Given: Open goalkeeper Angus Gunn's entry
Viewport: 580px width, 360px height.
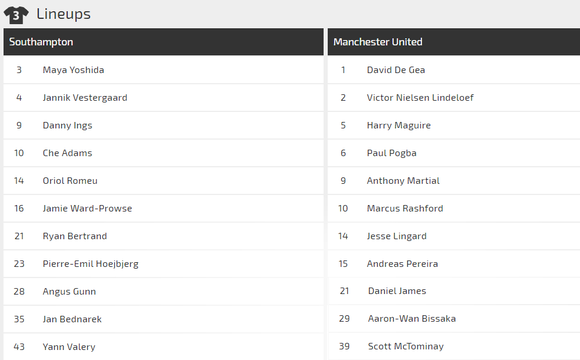Looking at the screenshot, I should click(163, 292).
